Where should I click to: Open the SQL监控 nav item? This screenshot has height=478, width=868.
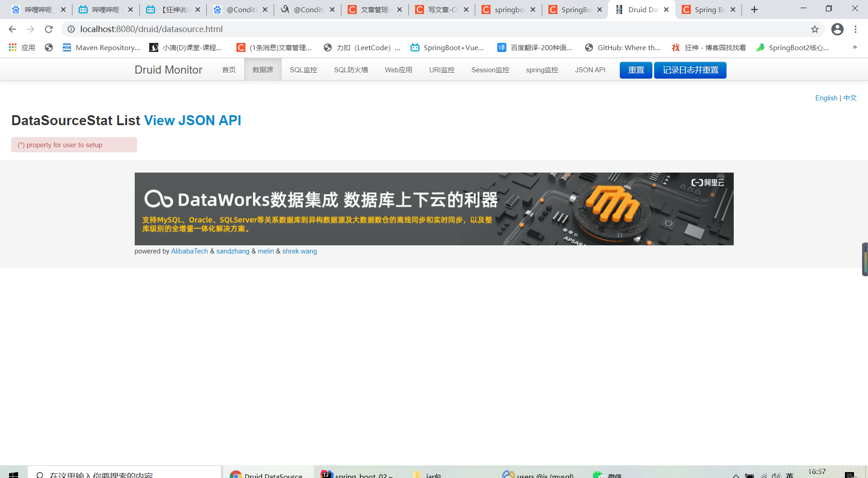tap(303, 70)
